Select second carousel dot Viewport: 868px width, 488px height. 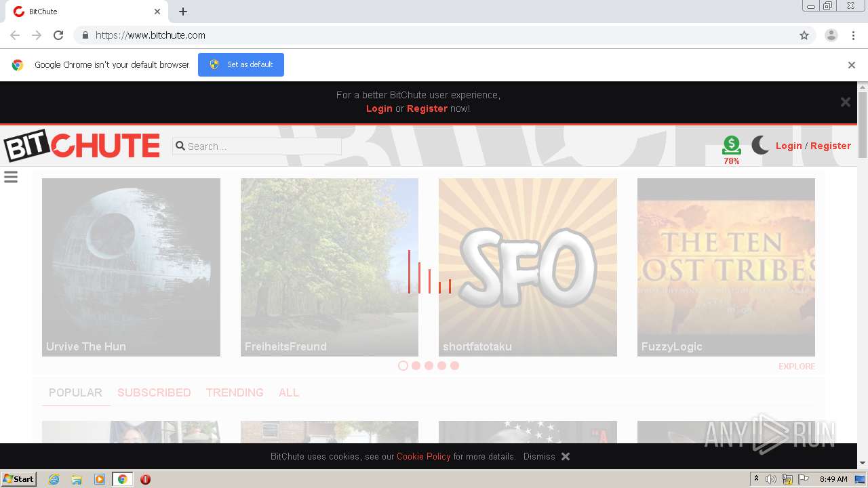[416, 365]
